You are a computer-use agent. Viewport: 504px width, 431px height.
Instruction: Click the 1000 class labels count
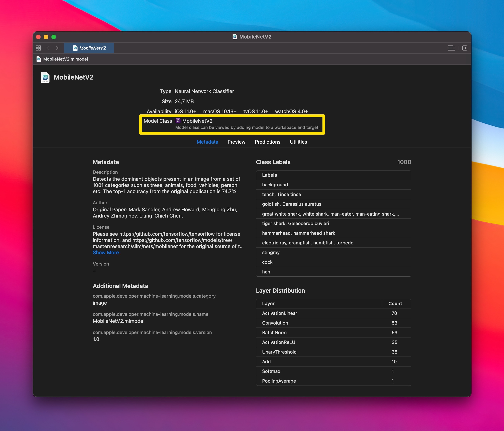404,162
